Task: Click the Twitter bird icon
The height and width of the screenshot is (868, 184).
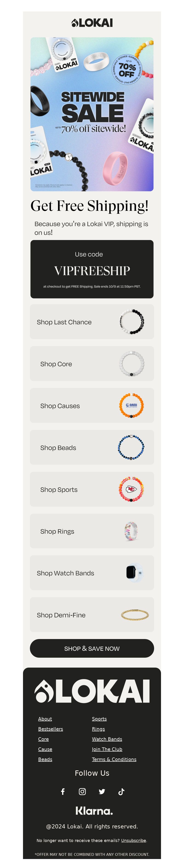Action: (x=102, y=792)
